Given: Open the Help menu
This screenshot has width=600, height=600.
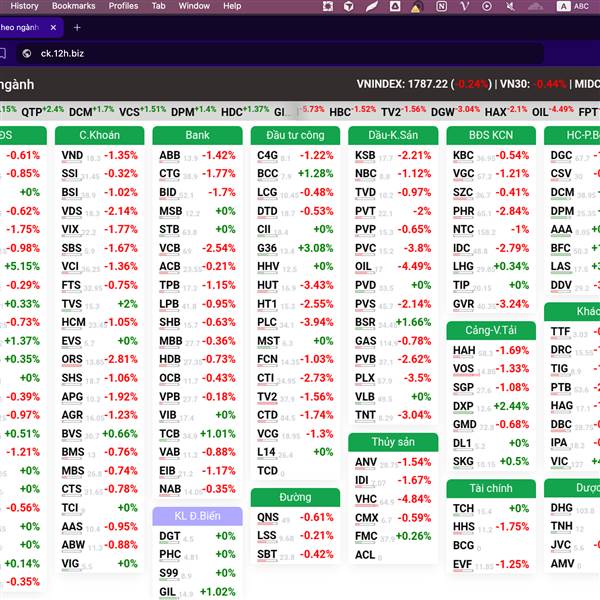Looking at the screenshot, I should [232, 6].
